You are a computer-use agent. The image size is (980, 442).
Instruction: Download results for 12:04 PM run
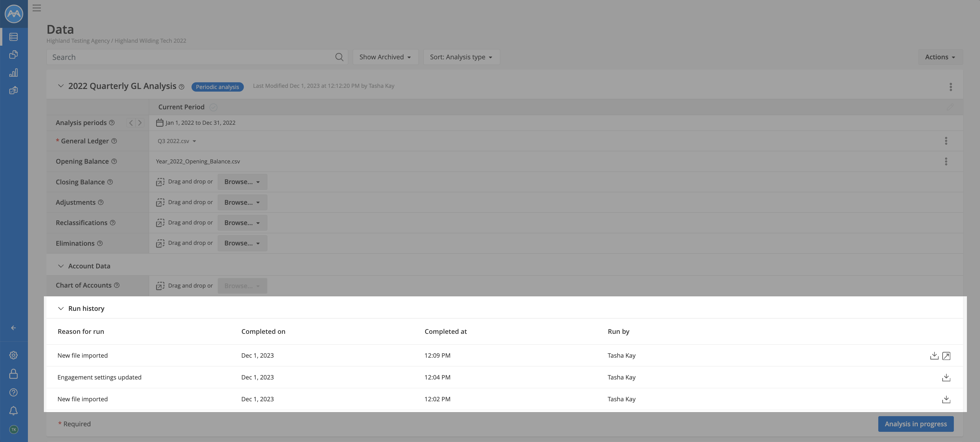[946, 377]
